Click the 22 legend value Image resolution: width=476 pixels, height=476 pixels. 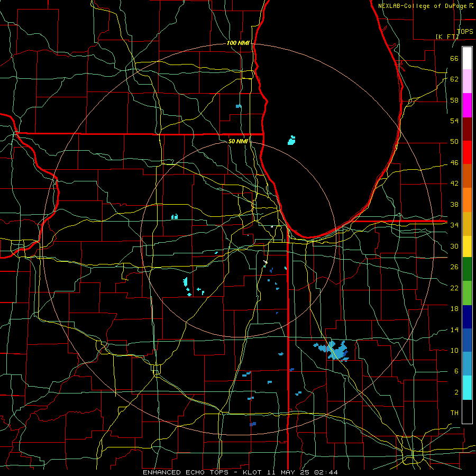pyautogui.click(x=454, y=288)
